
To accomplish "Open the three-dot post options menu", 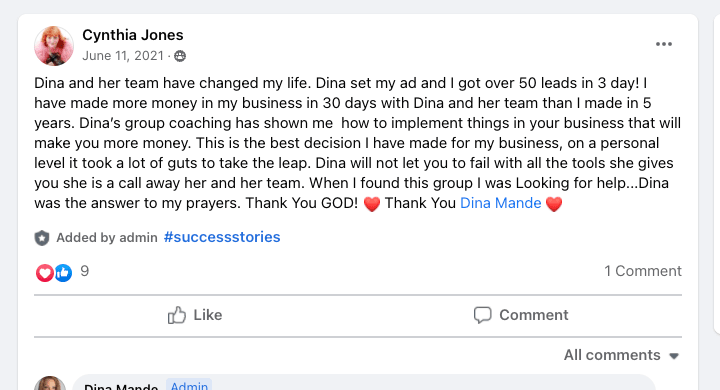I will (x=664, y=44).
